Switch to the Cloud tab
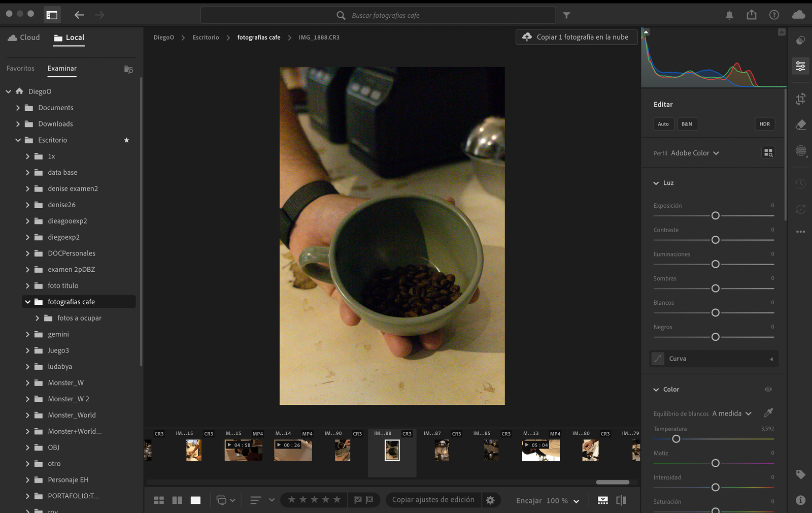This screenshot has height=513, width=812. tap(24, 38)
